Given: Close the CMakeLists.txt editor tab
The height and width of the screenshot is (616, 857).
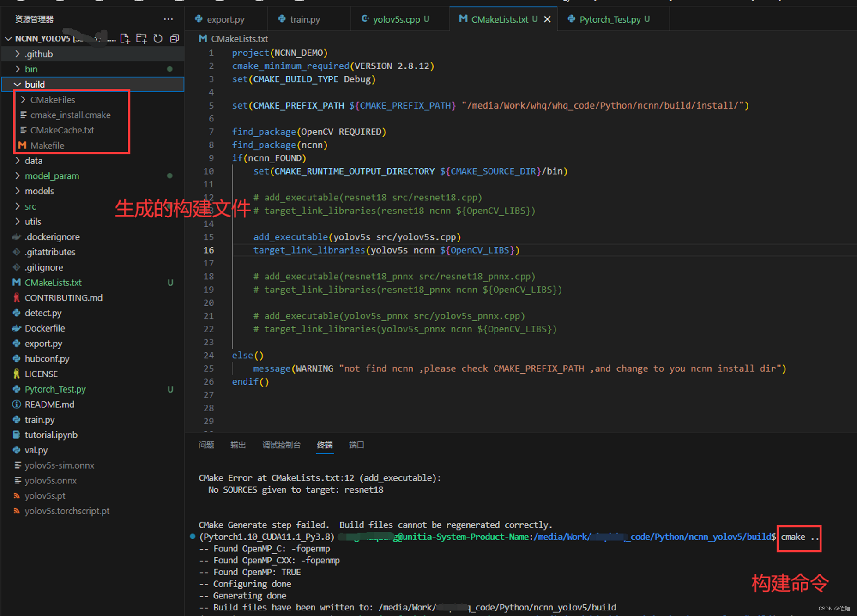Looking at the screenshot, I should coord(547,19).
